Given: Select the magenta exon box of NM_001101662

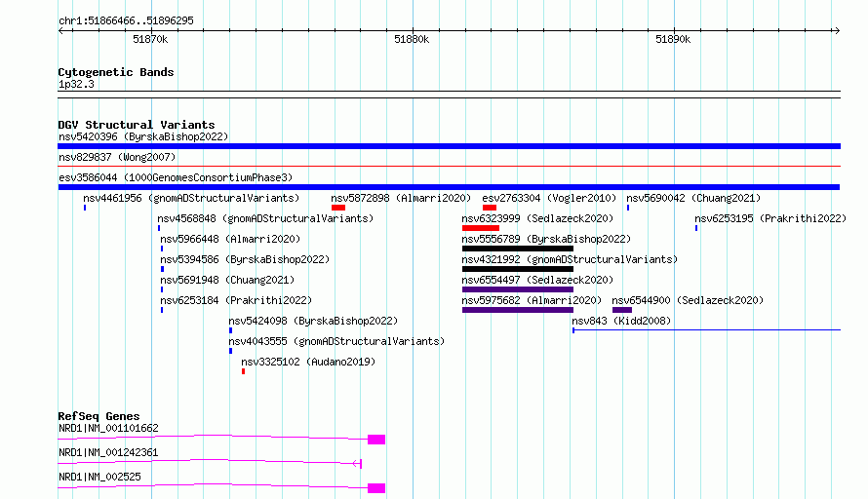Looking at the screenshot, I should [376, 440].
